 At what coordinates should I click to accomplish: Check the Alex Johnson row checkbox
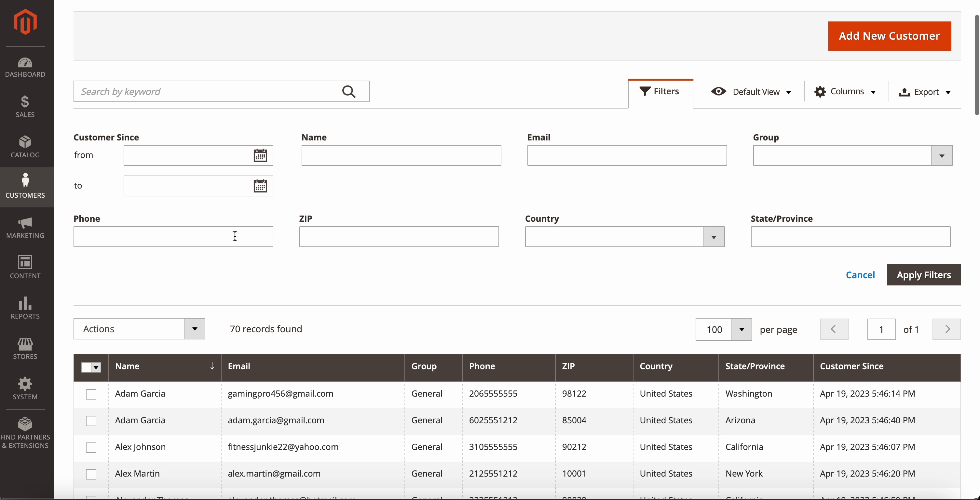coord(91,448)
